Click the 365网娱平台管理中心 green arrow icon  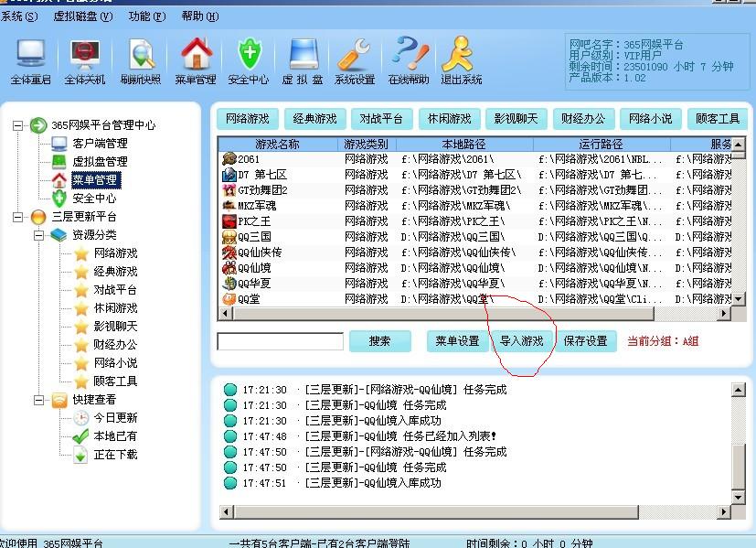[x=38, y=125]
